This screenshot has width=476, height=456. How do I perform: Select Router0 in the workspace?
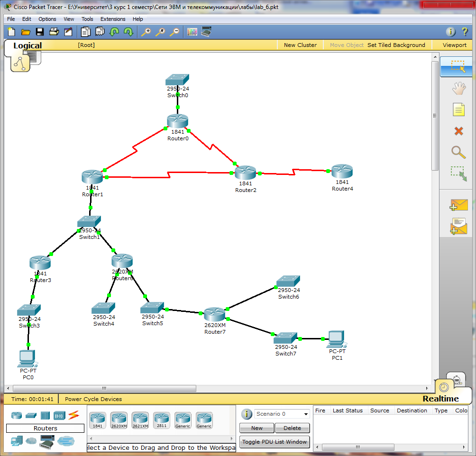point(178,121)
